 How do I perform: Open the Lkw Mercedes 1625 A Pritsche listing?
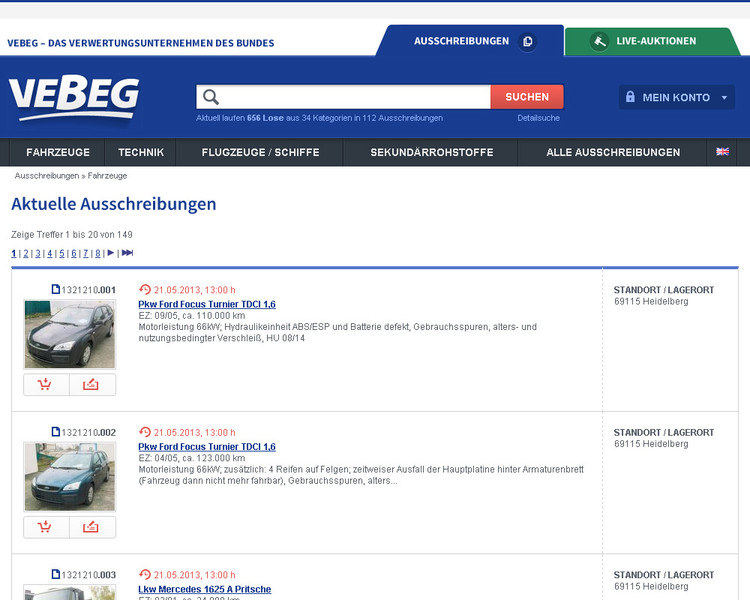point(205,589)
